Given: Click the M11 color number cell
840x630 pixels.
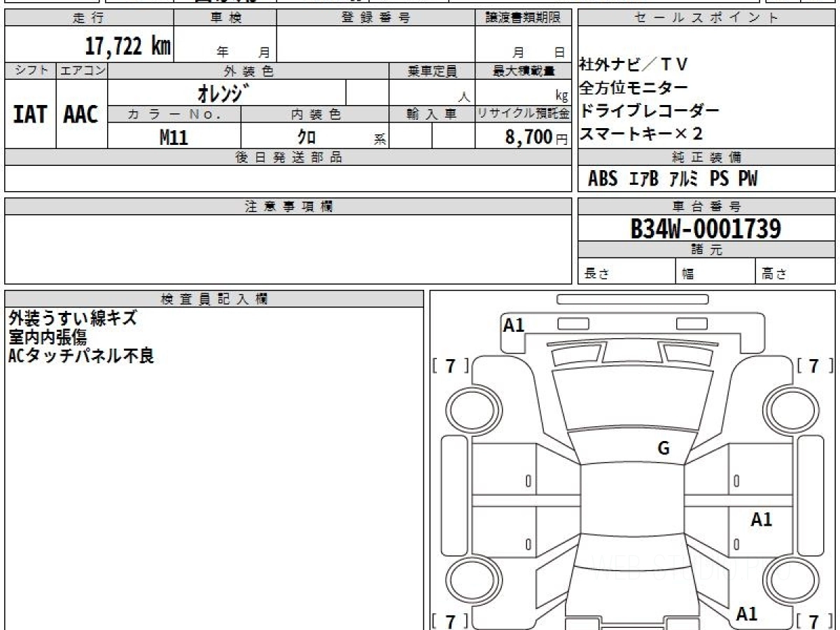Looking at the screenshot, I should pyautogui.click(x=174, y=137).
